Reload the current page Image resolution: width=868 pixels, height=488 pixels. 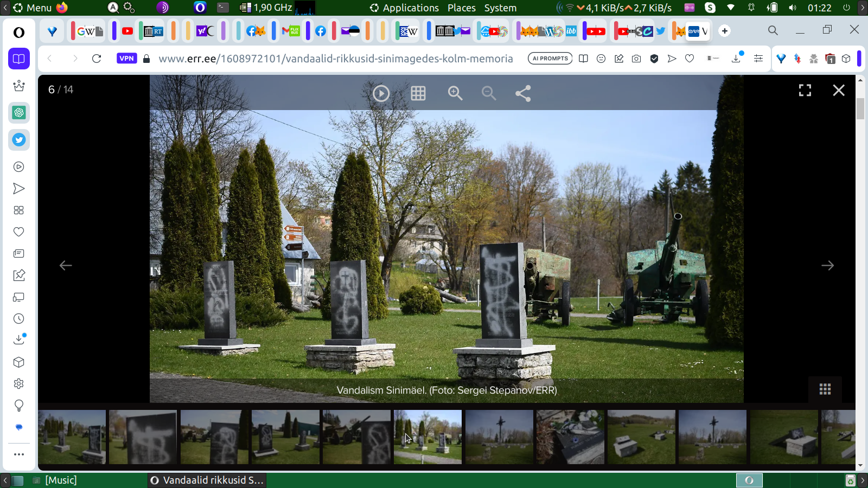point(97,59)
